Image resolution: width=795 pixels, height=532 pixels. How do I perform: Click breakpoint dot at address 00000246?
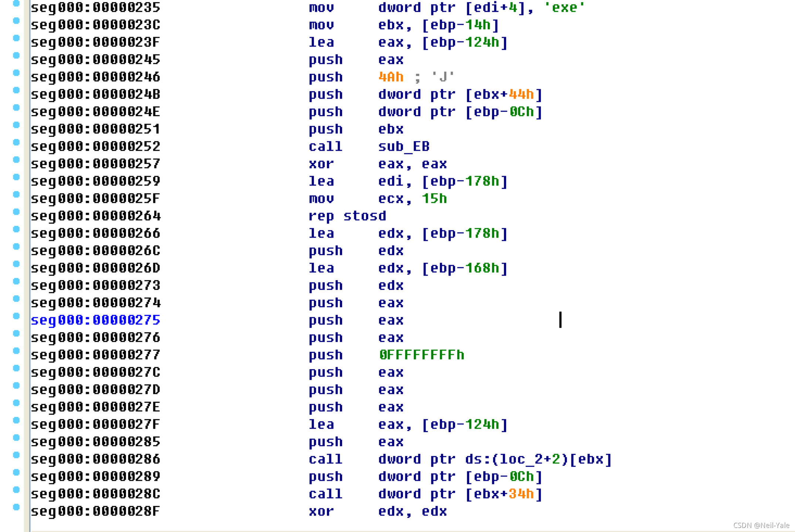[16, 73]
